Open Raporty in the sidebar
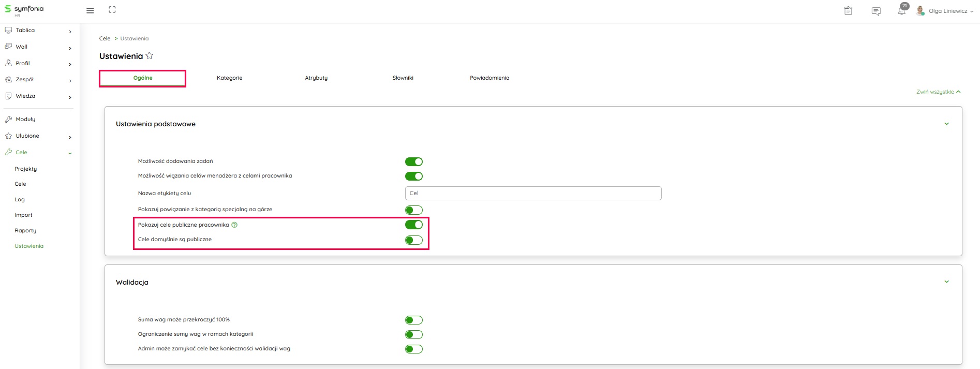This screenshot has height=369, width=980. click(25, 231)
